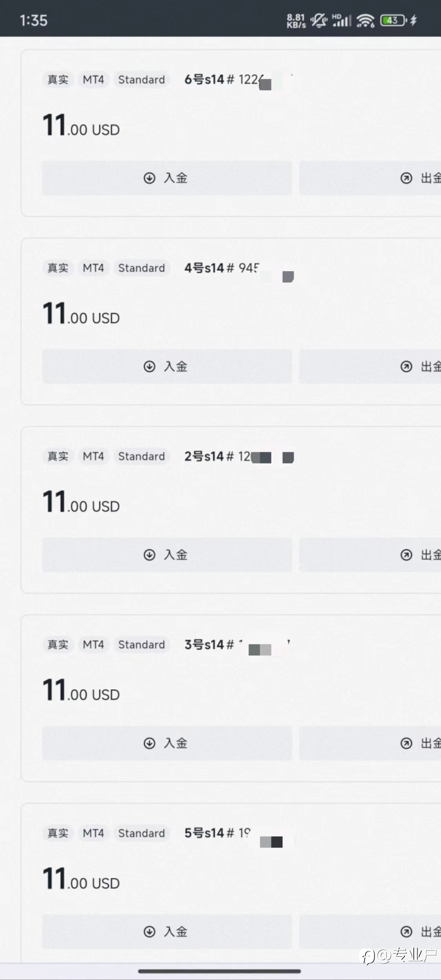The height and width of the screenshot is (980, 441).
Task: Tap withdraw arrow icon on 2号s14 account
Action: [x=406, y=555]
